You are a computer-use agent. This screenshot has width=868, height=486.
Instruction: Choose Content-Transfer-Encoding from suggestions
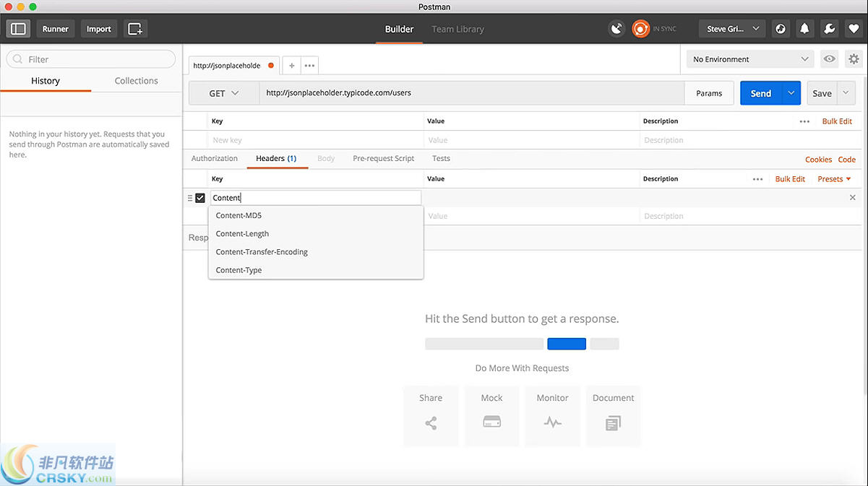pyautogui.click(x=316, y=251)
